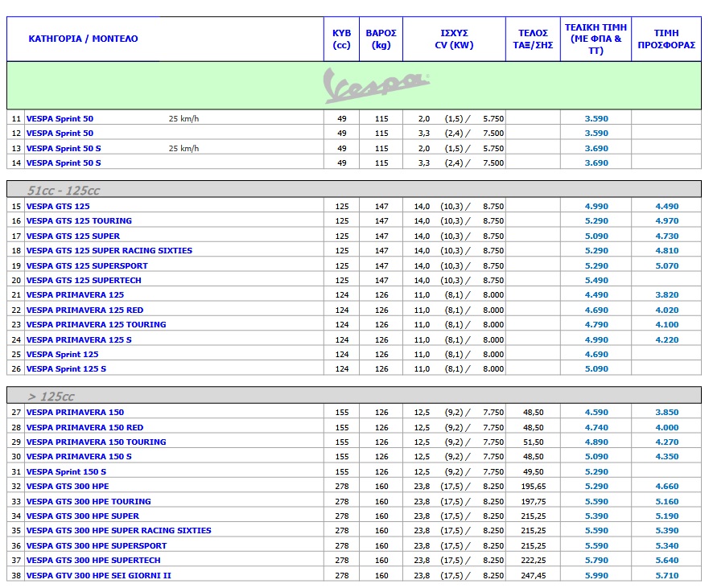Open the VESPA GTS 300 HPE SUPER link, row 34

tap(83, 516)
